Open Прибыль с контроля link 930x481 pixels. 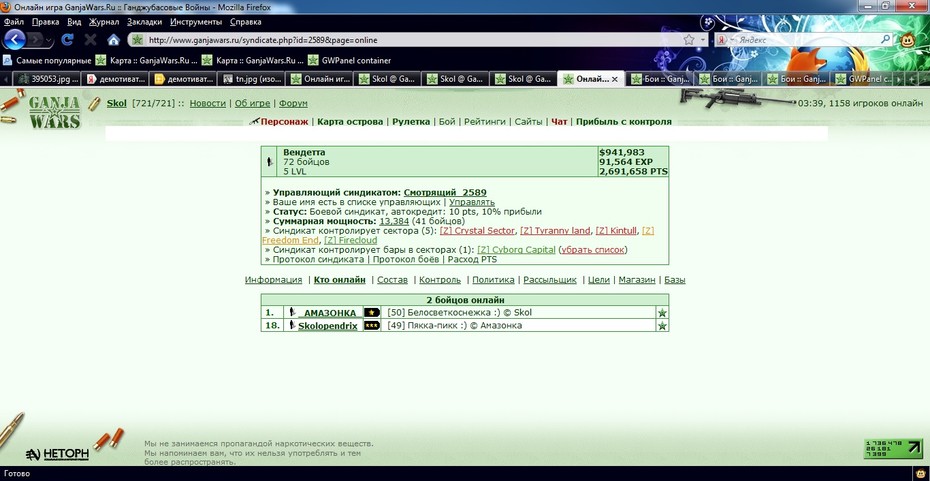624,122
